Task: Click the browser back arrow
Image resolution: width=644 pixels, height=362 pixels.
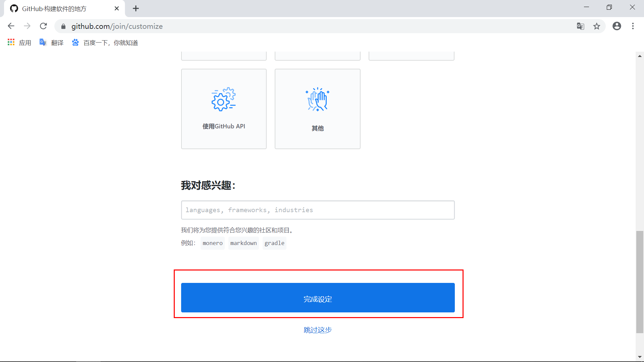Action: [11, 26]
